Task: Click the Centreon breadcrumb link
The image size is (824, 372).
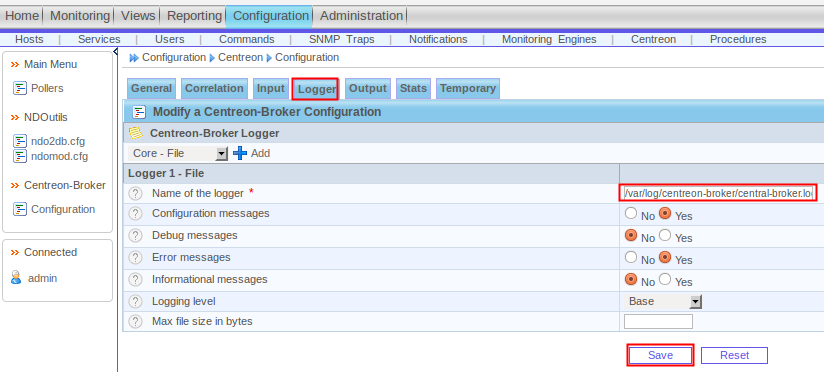Action: (x=240, y=57)
